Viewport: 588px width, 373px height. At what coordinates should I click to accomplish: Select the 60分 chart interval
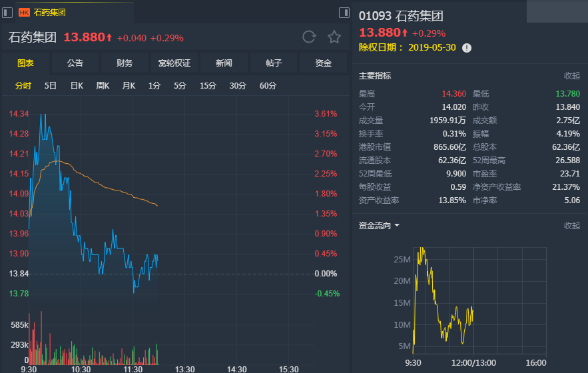click(268, 86)
